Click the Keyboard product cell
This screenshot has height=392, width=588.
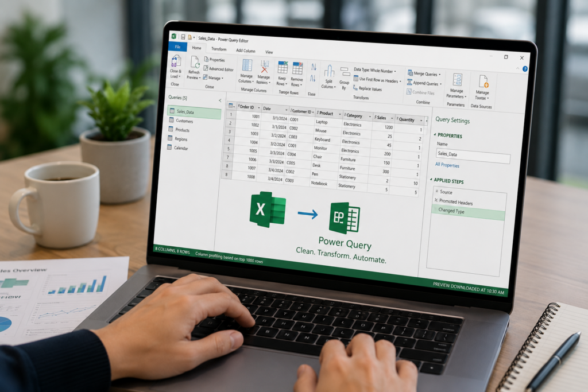(322, 139)
